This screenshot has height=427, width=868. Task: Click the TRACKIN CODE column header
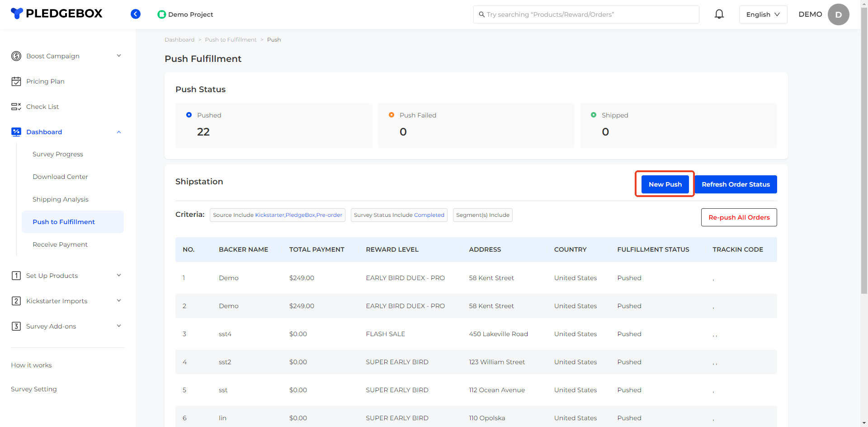(738, 249)
